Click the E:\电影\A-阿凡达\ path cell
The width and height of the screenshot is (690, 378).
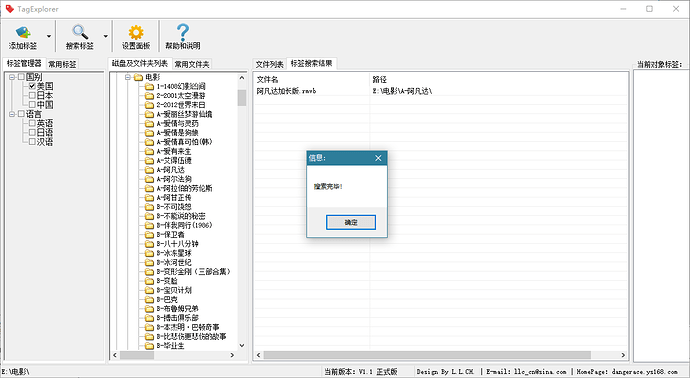(402, 91)
